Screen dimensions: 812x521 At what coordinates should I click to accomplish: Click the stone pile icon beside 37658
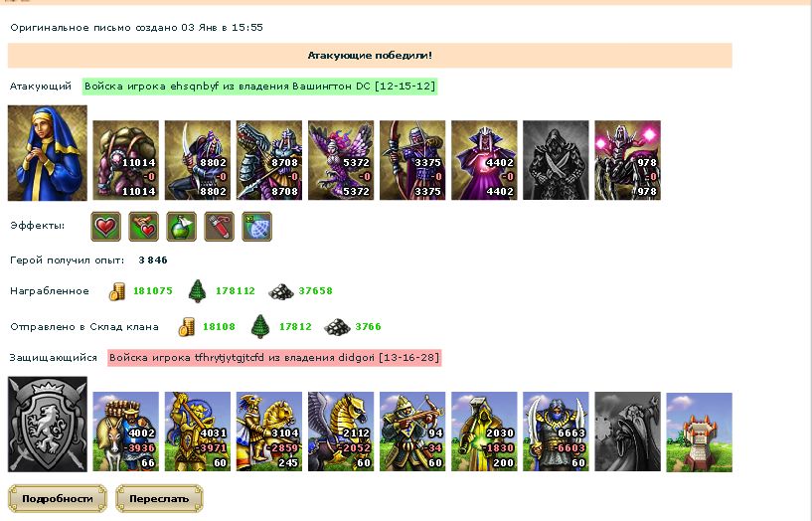click(x=281, y=291)
